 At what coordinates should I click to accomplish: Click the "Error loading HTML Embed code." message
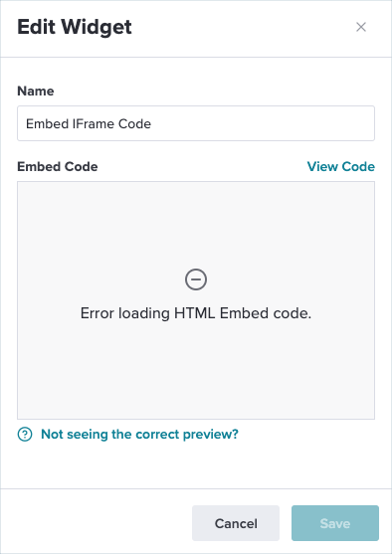(196, 313)
